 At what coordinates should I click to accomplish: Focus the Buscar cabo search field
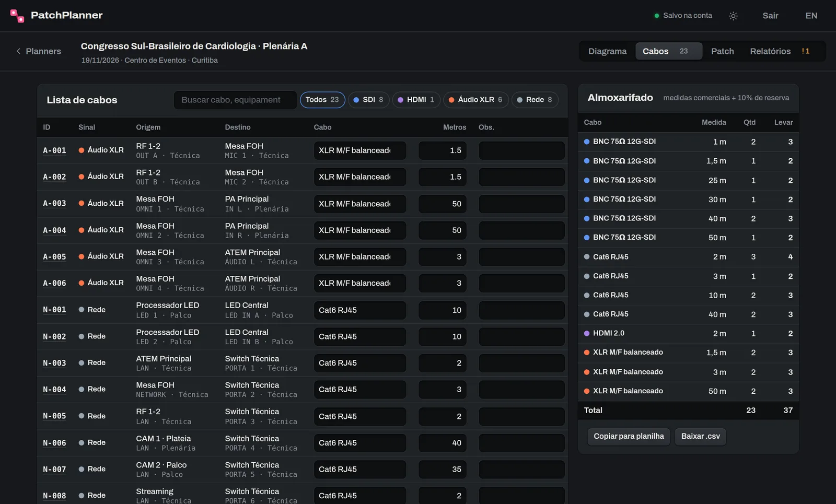[235, 100]
